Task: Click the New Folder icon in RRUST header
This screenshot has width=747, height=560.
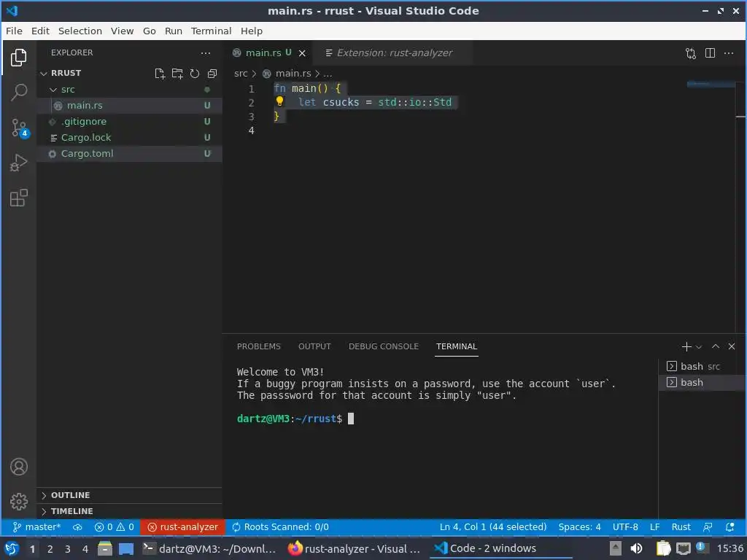Action: click(177, 74)
